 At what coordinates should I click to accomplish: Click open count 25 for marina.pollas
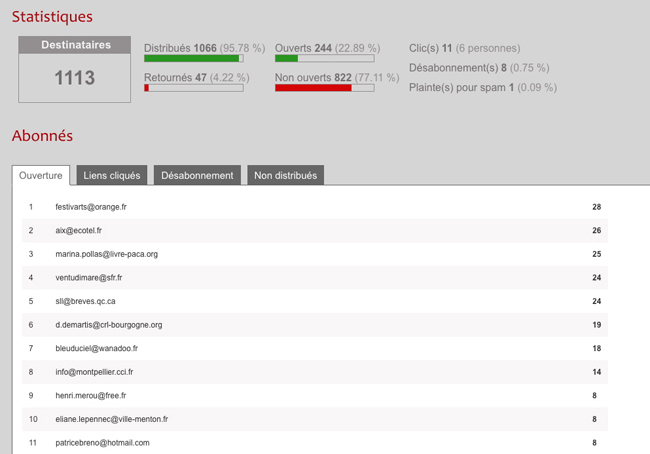coord(597,254)
